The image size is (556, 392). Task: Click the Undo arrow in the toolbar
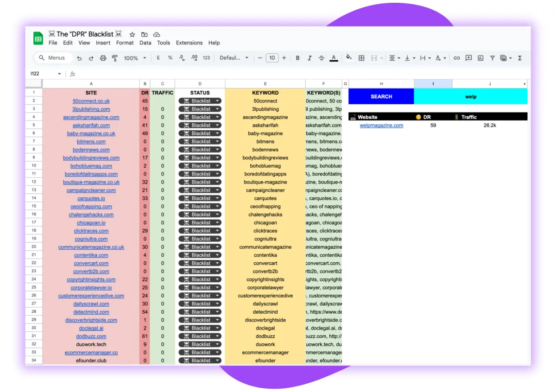pyautogui.click(x=79, y=58)
